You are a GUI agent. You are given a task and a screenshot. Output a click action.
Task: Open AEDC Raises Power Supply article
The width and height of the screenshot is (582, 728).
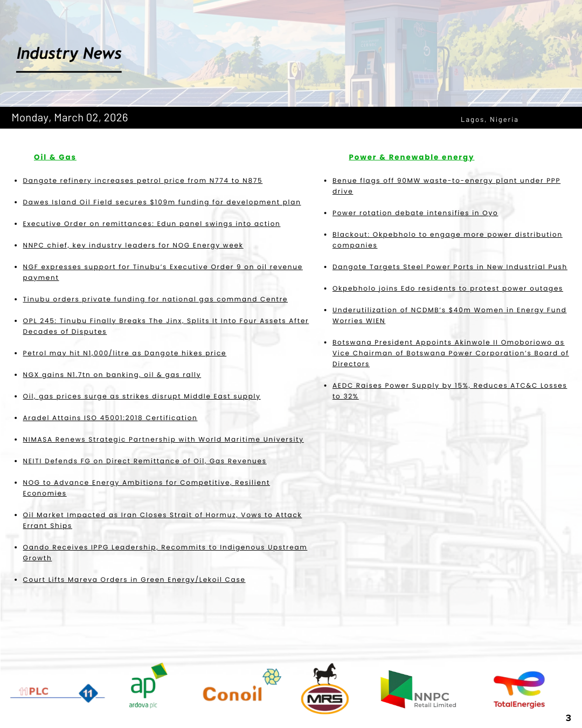click(449, 386)
